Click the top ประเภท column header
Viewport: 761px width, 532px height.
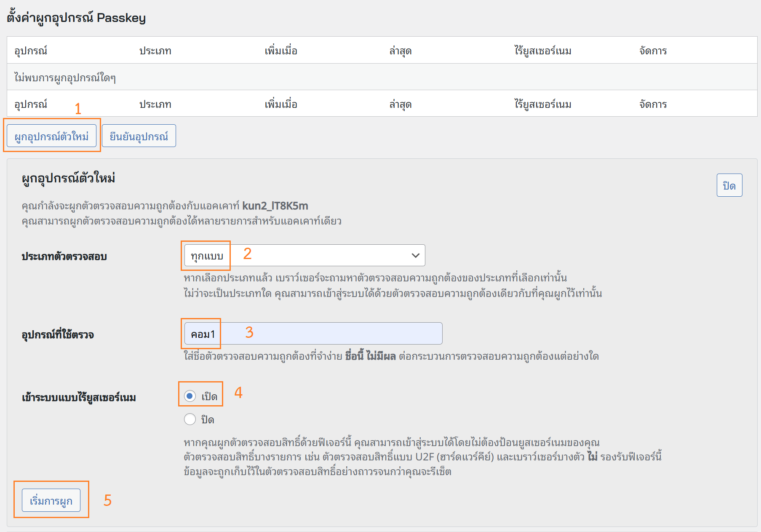[155, 51]
